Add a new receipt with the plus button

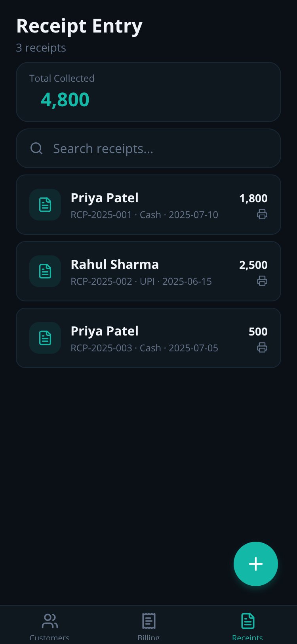(256, 564)
